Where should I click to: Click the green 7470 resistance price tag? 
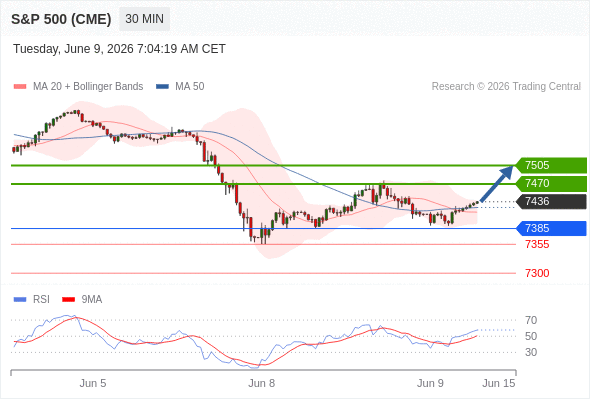coord(551,183)
